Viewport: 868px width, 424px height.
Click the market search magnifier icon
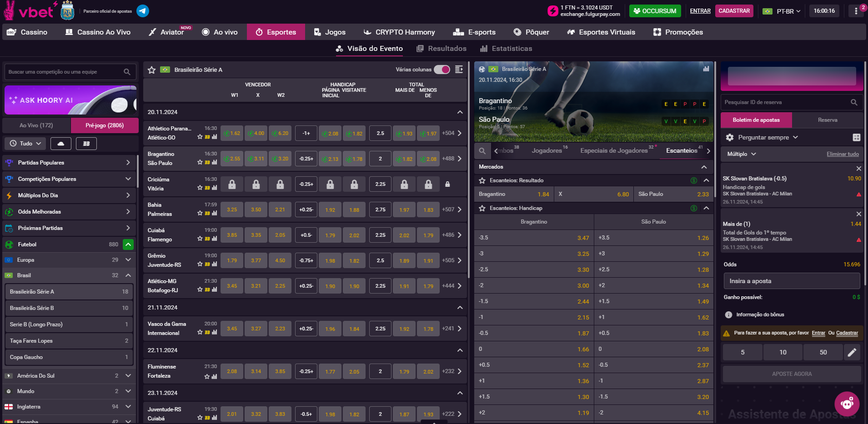482,151
